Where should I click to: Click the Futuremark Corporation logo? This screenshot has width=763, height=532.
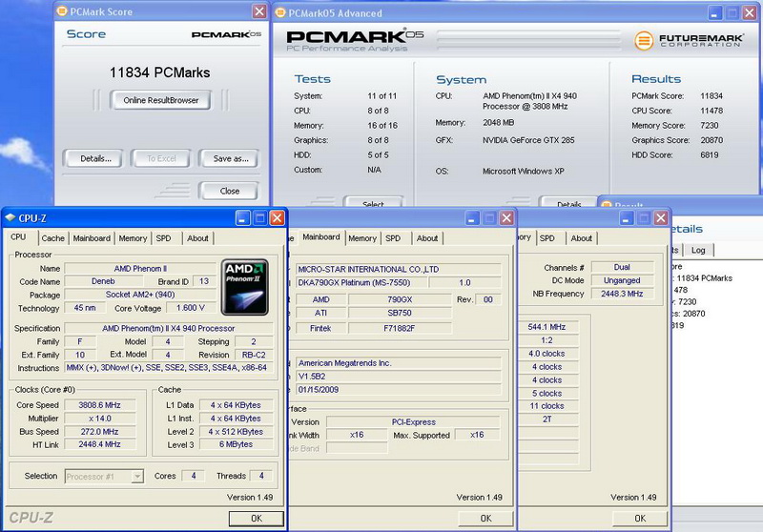click(x=689, y=40)
